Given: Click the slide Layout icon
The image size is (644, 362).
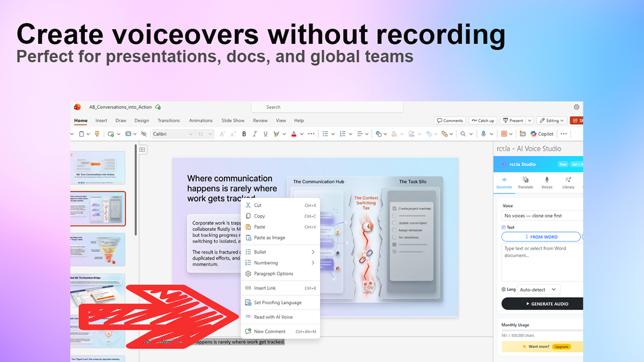Looking at the screenshot, I should click(128, 134).
